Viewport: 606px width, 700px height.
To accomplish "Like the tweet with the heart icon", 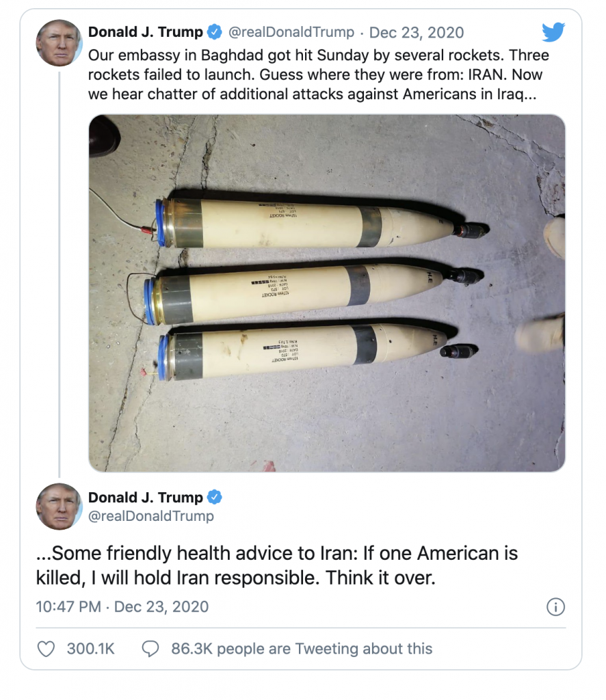I will click(46, 649).
